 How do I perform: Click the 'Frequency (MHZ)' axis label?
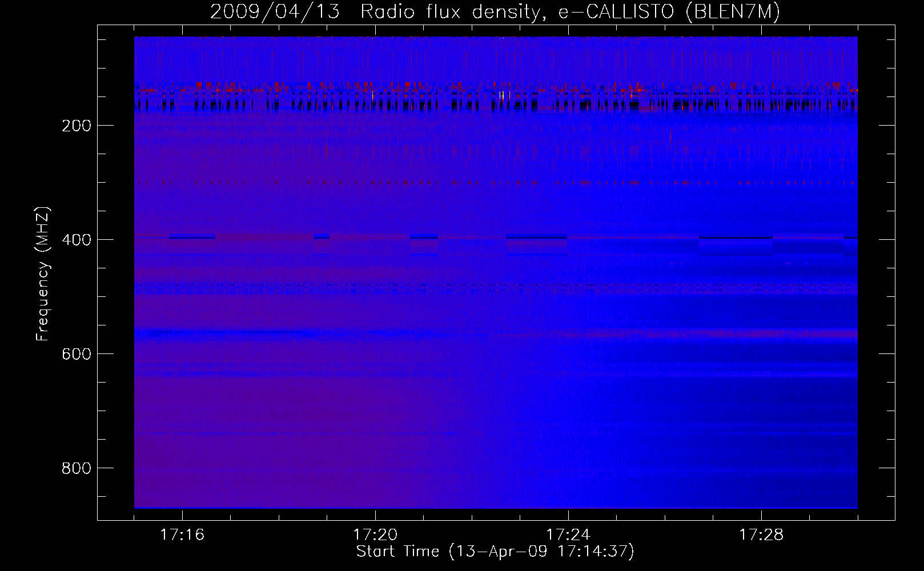point(43,274)
